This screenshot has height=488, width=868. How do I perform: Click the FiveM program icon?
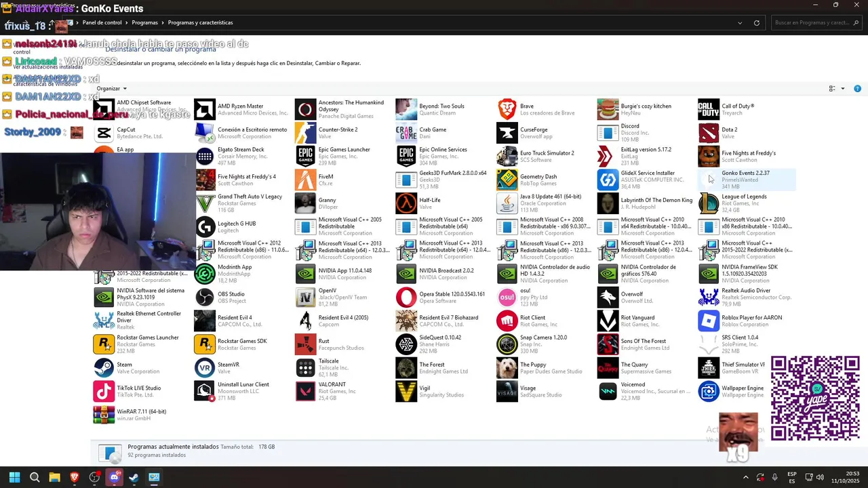click(x=306, y=180)
